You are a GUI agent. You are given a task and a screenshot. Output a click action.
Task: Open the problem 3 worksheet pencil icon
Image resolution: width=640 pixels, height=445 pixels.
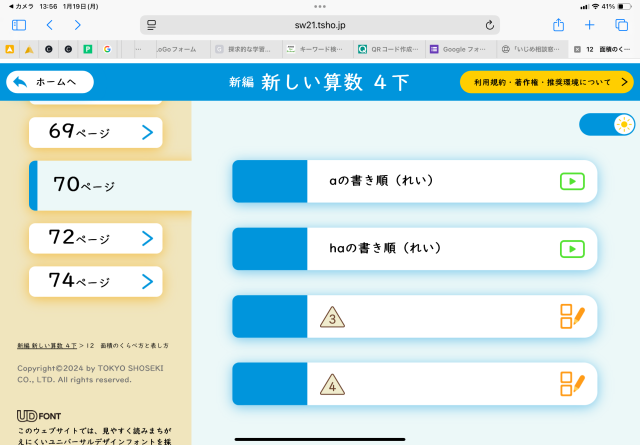[572, 317]
